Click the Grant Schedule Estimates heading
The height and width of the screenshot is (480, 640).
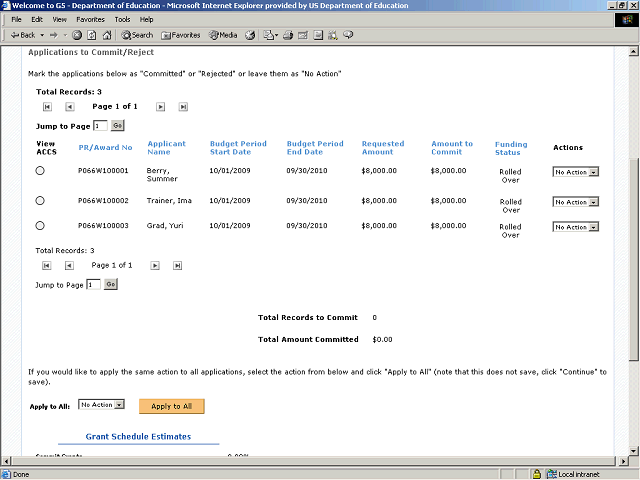pos(138,436)
